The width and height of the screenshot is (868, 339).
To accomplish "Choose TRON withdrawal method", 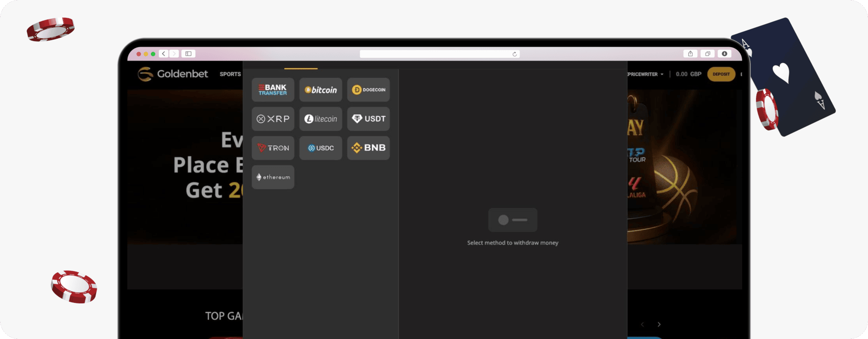I will tap(273, 148).
